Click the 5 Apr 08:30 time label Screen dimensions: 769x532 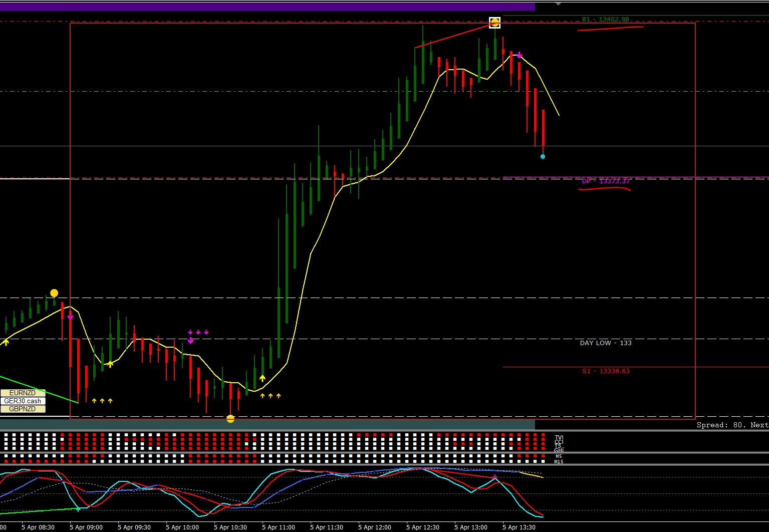[x=38, y=527]
